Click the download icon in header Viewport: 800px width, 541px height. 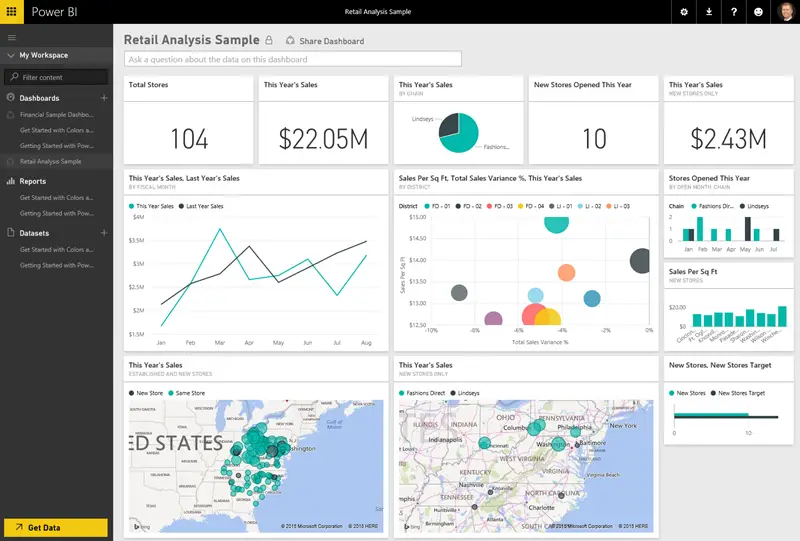tap(709, 12)
